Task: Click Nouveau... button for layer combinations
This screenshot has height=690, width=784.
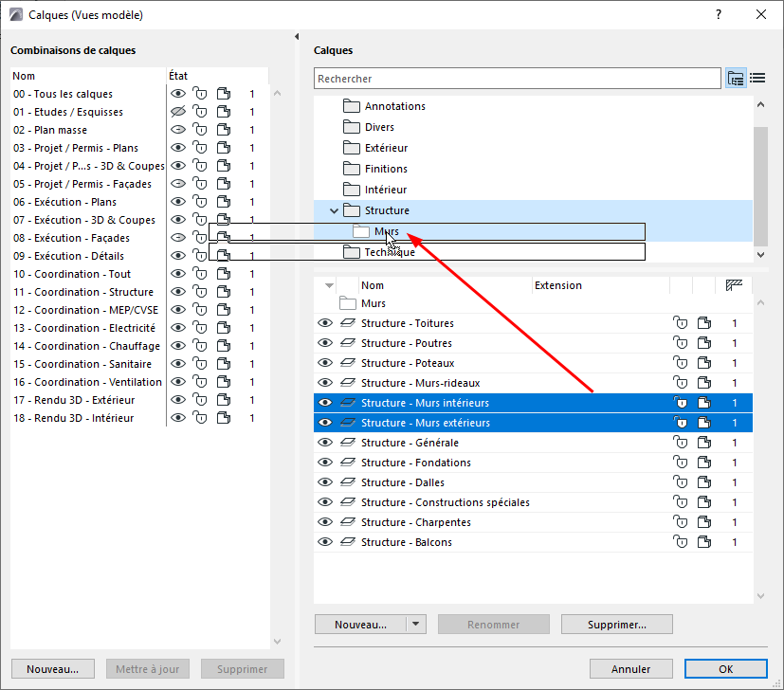Action: (x=52, y=669)
